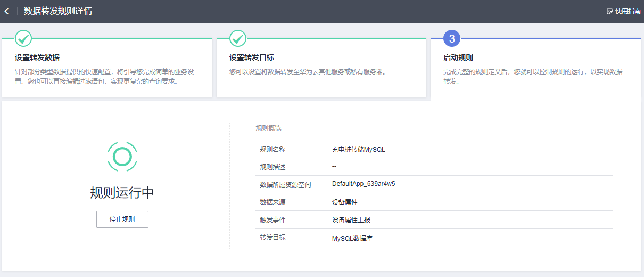Viewport: 644px width, 277px height.
Task: Open the 使用指南 usage guide link
Action: 628,11
